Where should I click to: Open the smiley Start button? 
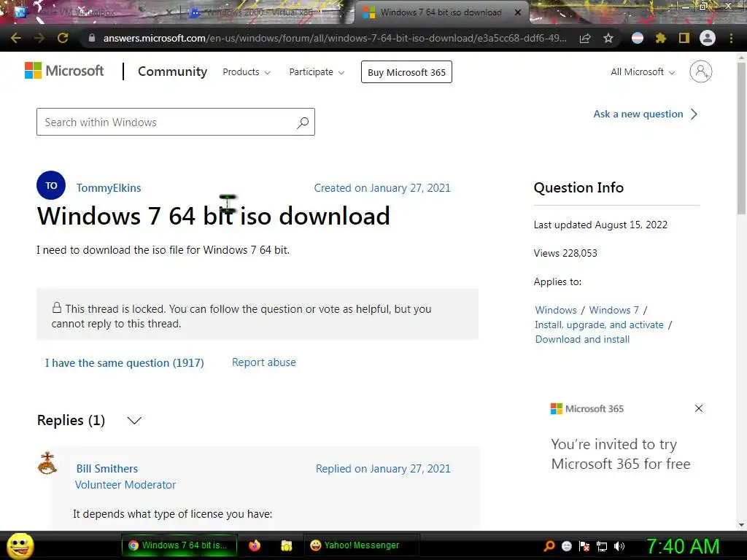[20, 545]
